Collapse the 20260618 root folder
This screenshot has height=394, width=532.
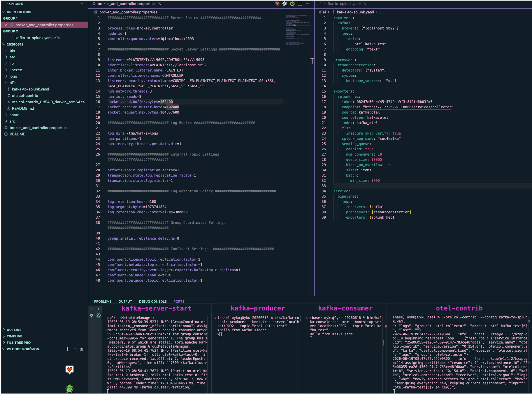click(4, 44)
